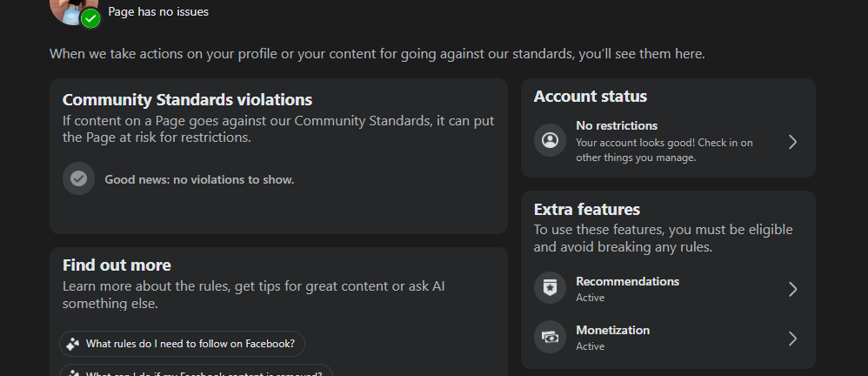Open the No restrictions account status entry
868x376 pixels.
665,141
